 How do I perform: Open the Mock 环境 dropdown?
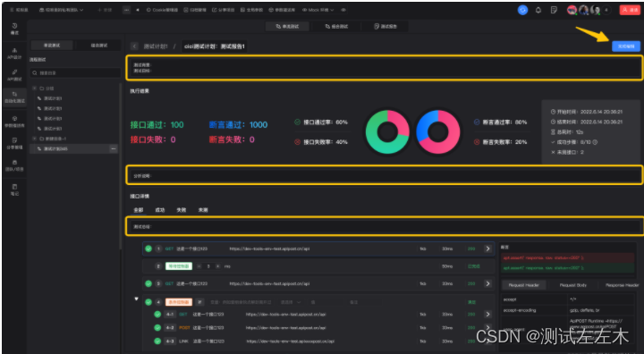pyautogui.click(x=318, y=10)
